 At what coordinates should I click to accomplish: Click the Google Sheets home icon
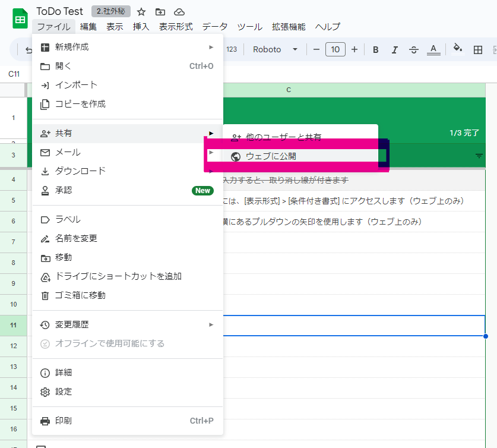[x=20, y=18]
